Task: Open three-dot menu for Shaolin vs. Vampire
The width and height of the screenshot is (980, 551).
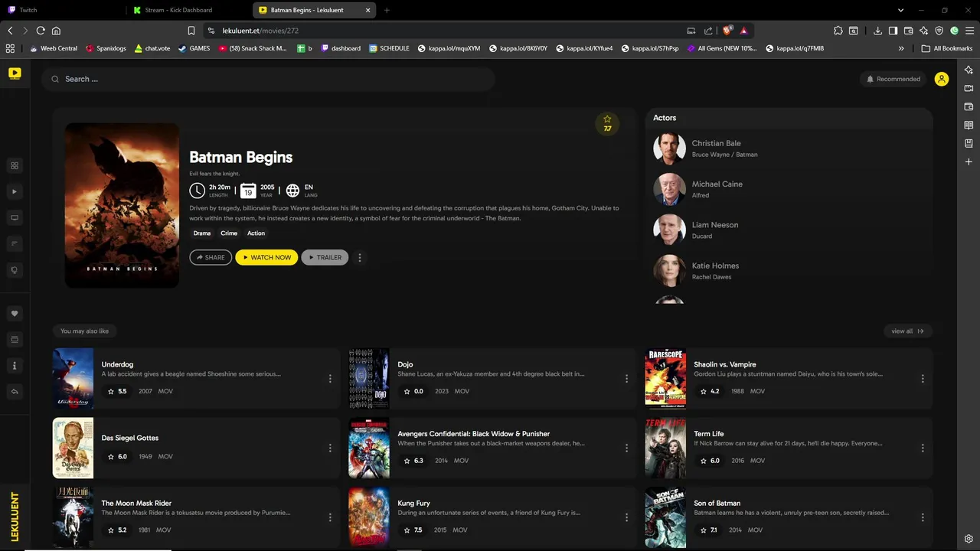Action: coord(923,379)
